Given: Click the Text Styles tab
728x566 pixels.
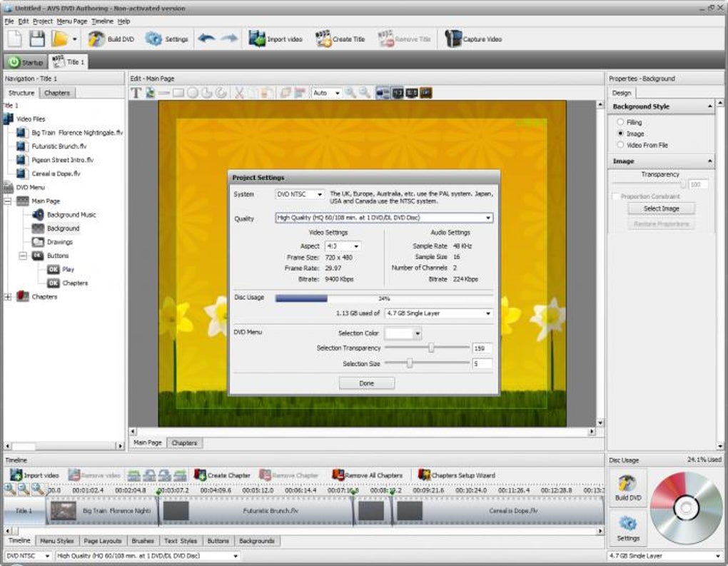Looking at the screenshot, I should coord(180,541).
